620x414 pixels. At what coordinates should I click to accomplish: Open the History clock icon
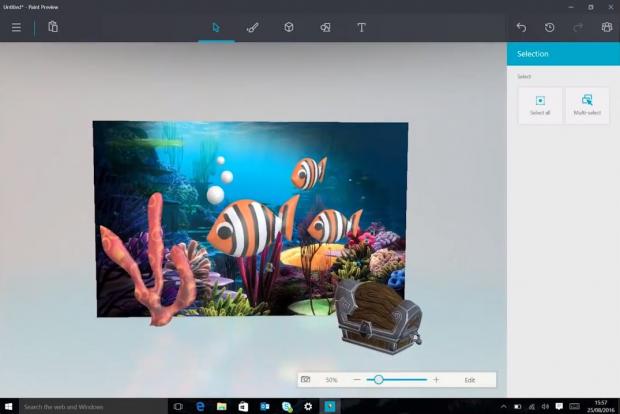[x=549, y=27]
